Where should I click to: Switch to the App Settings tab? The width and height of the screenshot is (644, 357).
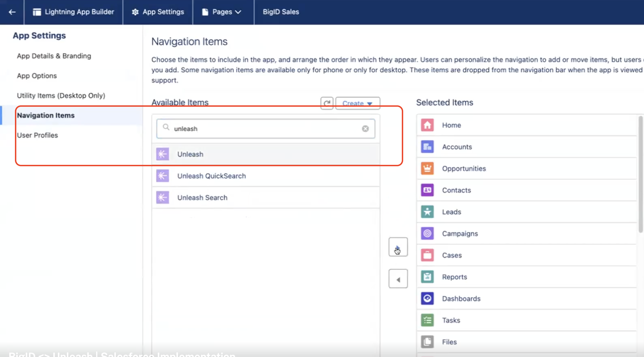tap(158, 12)
